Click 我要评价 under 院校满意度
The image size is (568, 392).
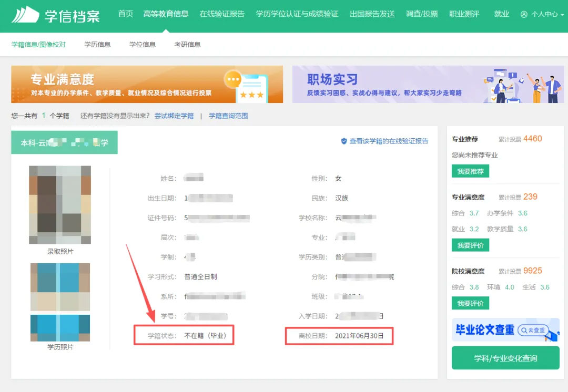pos(470,303)
